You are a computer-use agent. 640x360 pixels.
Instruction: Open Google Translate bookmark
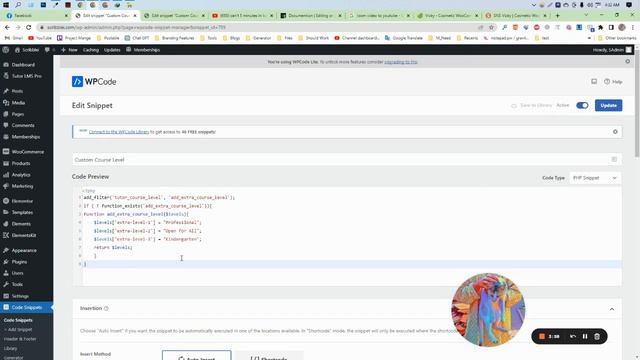pyautogui.click(x=404, y=38)
